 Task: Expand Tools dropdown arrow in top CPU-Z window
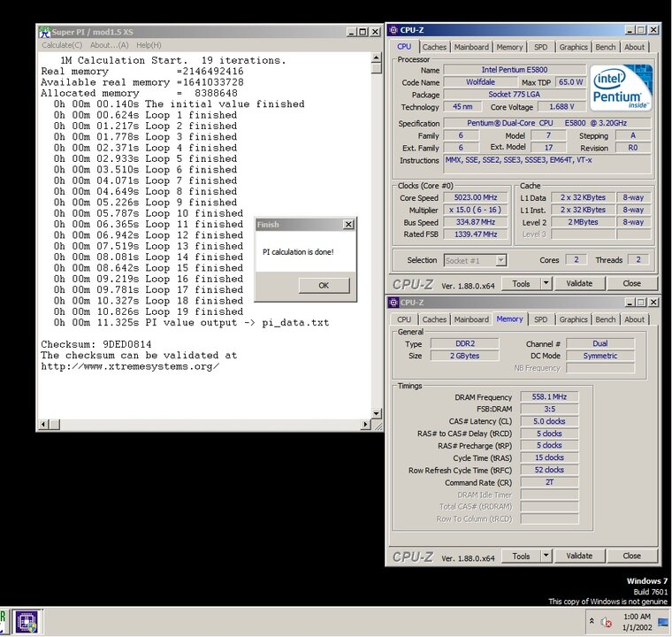pyautogui.click(x=546, y=283)
